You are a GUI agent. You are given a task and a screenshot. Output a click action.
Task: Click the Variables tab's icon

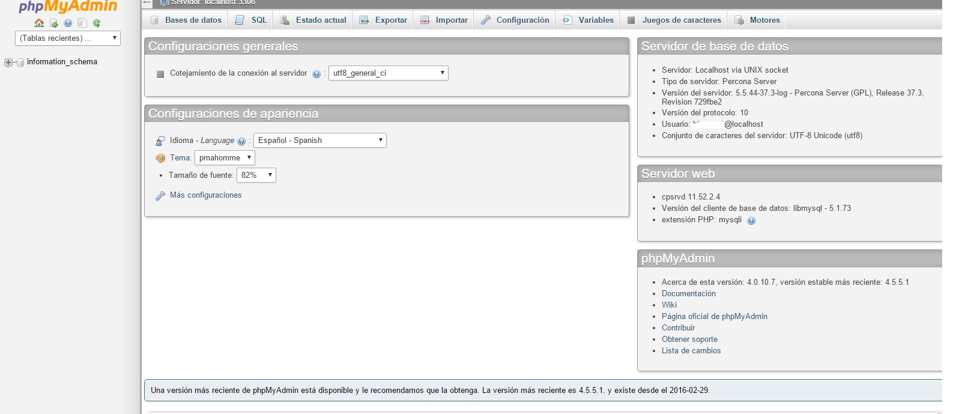tap(567, 20)
